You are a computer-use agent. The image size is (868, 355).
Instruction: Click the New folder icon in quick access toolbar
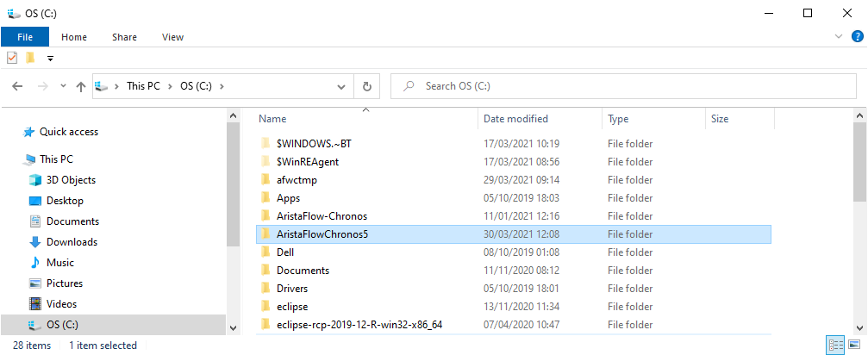30,58
